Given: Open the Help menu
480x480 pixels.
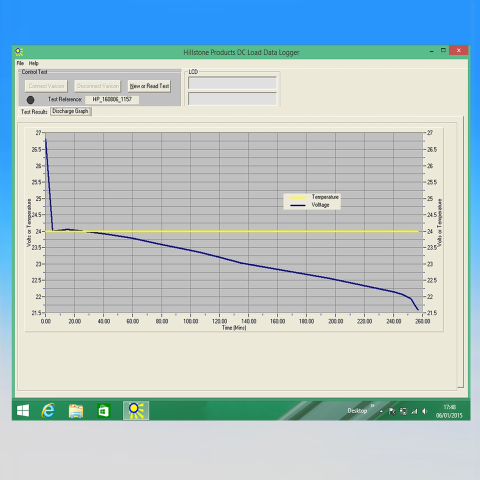Looking at the screenshot, I should 34,63.
